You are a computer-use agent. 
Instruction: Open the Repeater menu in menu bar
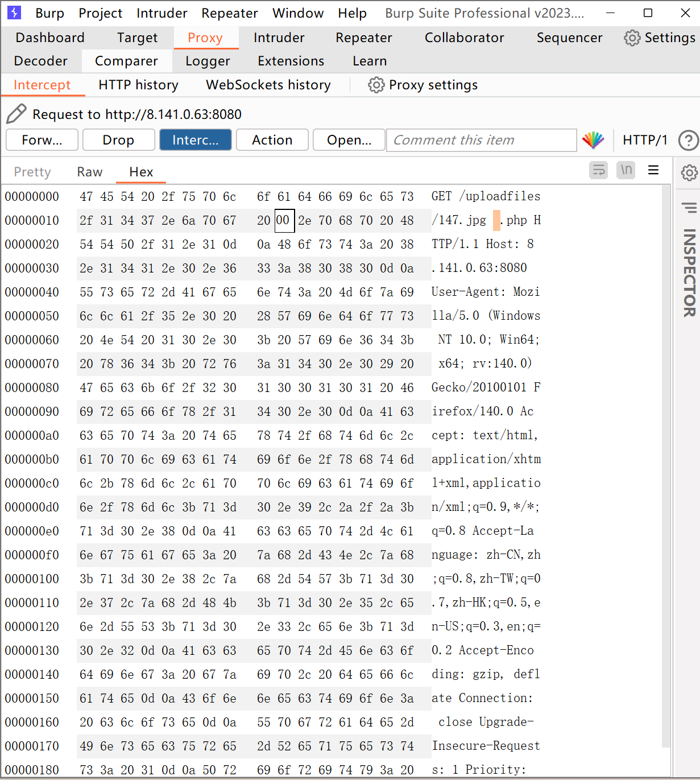coord(230,13)
